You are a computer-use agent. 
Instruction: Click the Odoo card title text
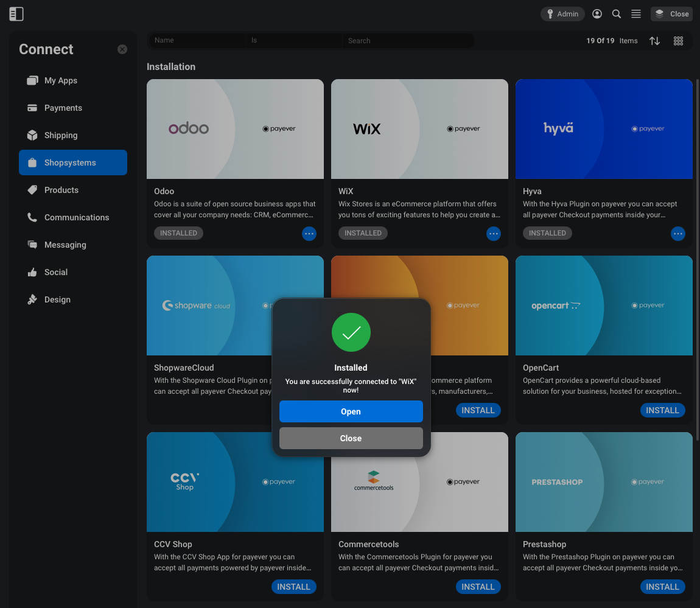(x=164, y=191)
